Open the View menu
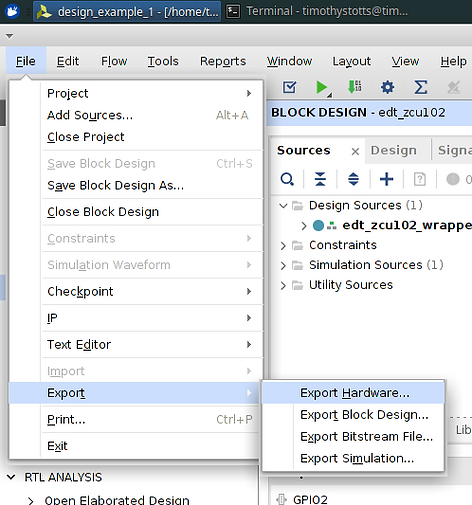Image resolution: width=472 pixels, height=505 pixels. click(405, 61)
